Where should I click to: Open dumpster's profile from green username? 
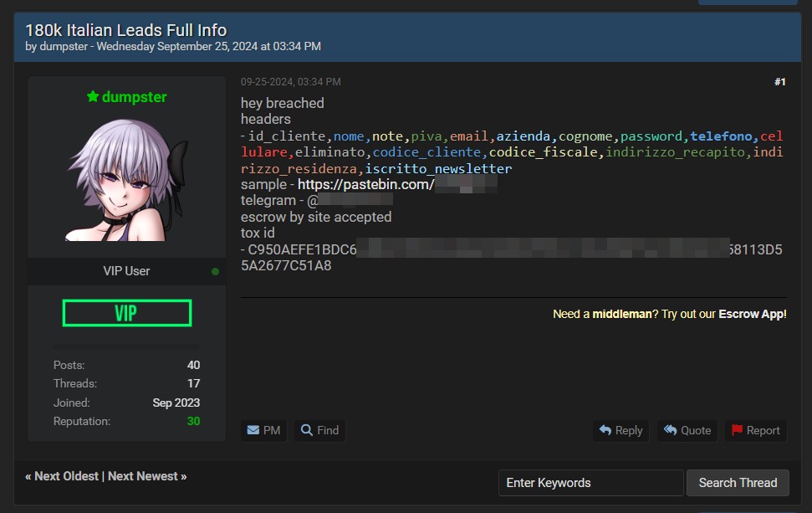pyautogui.click(x=134, y=97)
